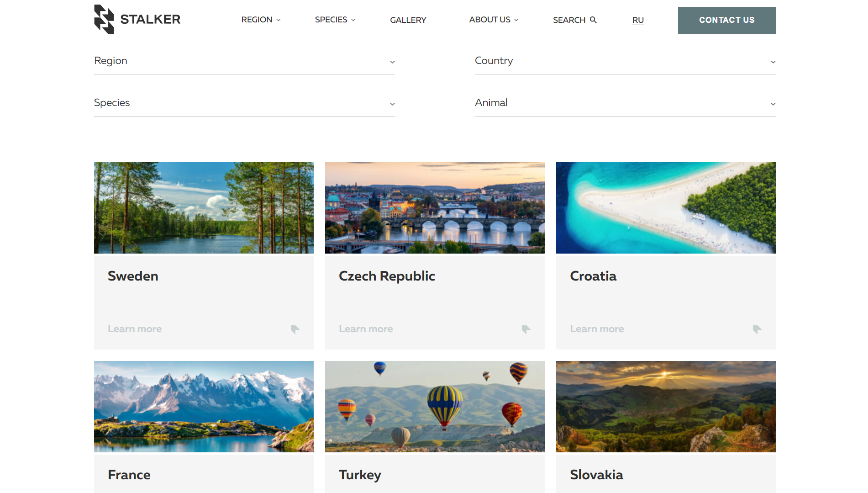Expand the Region menu chevron in navbar

(x=279, y=20)
